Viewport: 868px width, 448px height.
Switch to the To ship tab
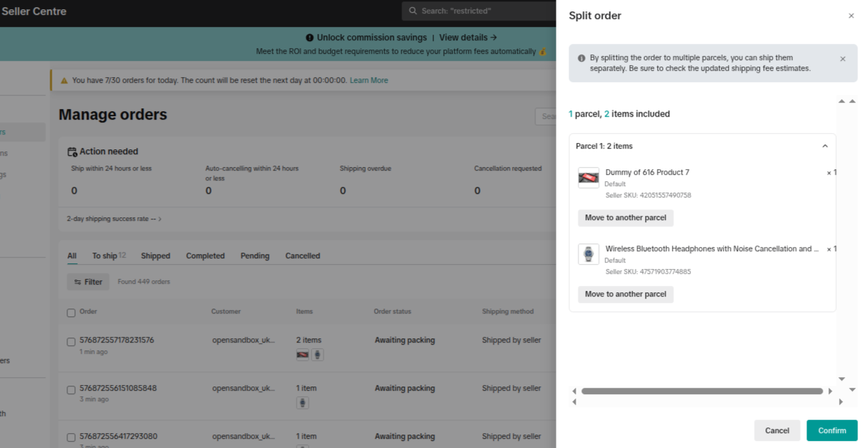[x=105, y=256]
